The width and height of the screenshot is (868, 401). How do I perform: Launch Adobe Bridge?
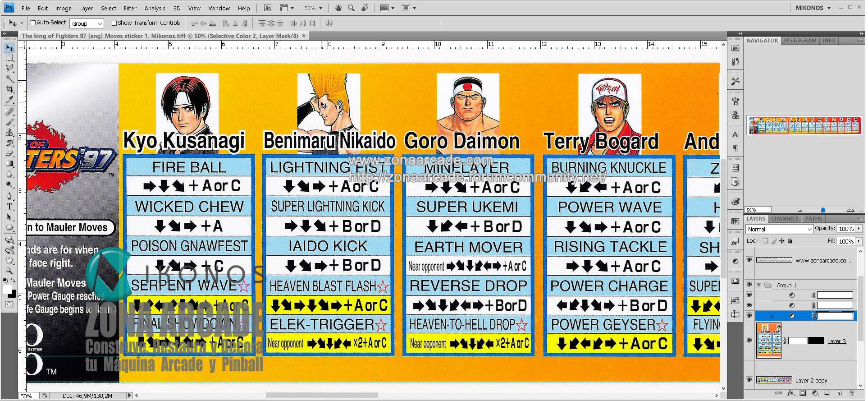[267, 8]
